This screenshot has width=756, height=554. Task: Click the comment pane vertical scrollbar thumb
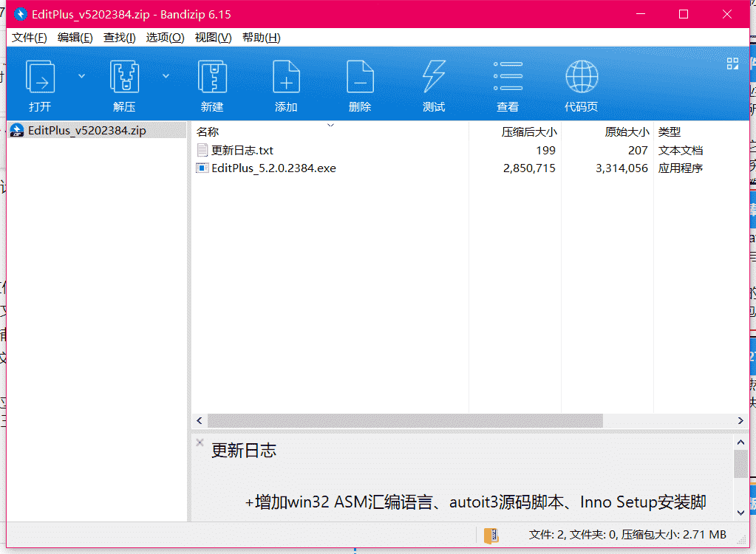pos(740,464)
